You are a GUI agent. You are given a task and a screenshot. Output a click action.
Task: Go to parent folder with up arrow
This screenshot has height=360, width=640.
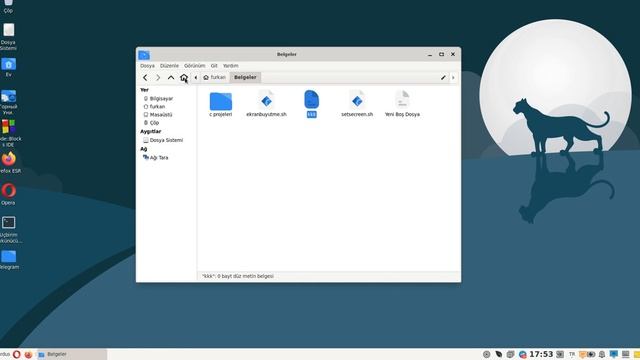click(171, 78)
